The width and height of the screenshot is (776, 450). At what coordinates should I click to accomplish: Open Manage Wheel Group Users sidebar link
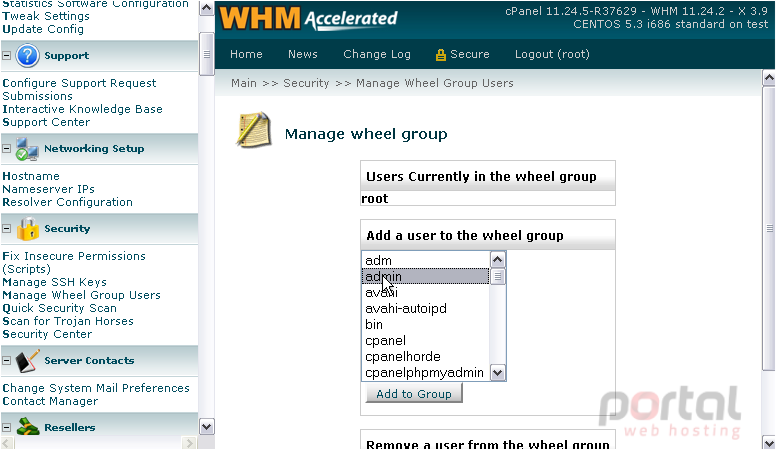(81, 295)
